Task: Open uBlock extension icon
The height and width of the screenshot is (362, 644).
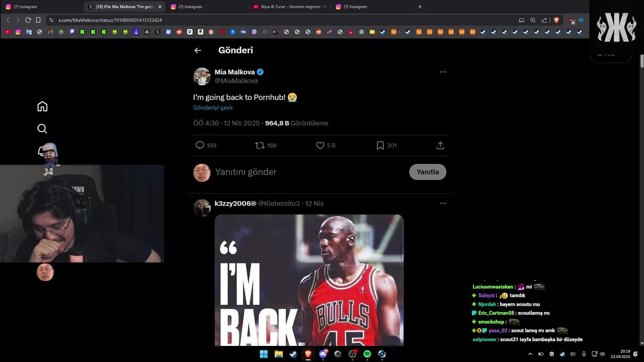Action: pos(571,21)
